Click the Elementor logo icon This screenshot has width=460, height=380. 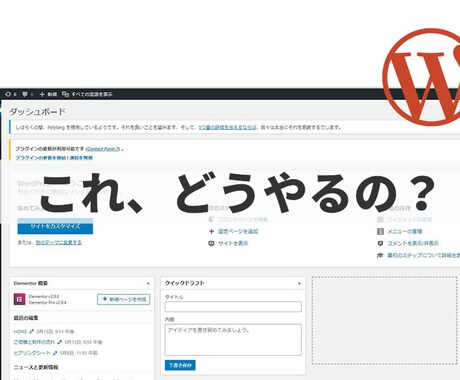(x=19, y=299)
